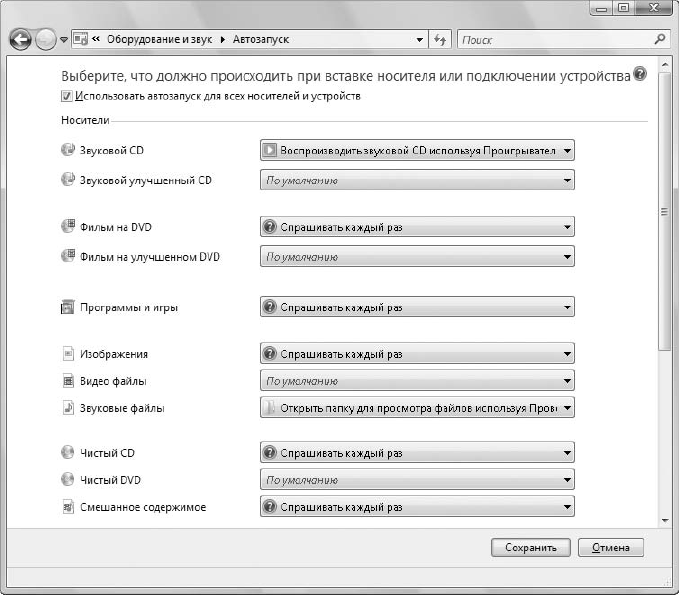Viewport: 679px width, 595px height.
Task: Click the Чистый DVD label text
Action: pyautogui.click(x=110, y=480)
